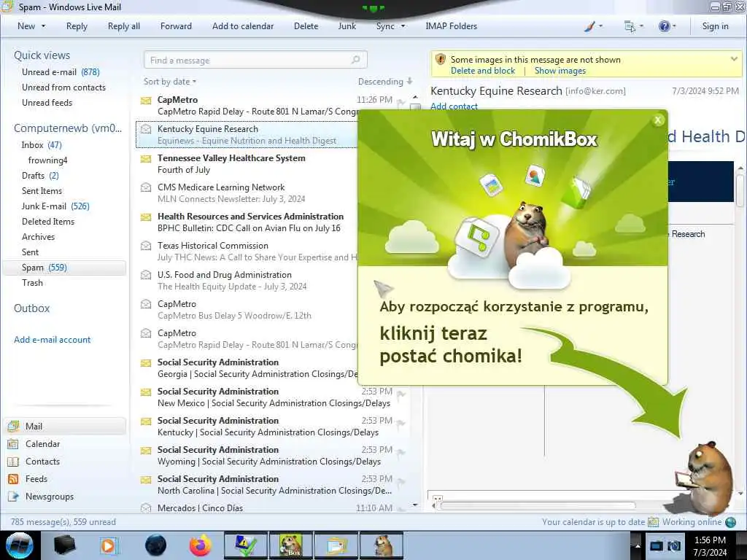Open the Sync dropdown arrow
Viewport: 747px width, 560px height.
click(x=403, y=26)
